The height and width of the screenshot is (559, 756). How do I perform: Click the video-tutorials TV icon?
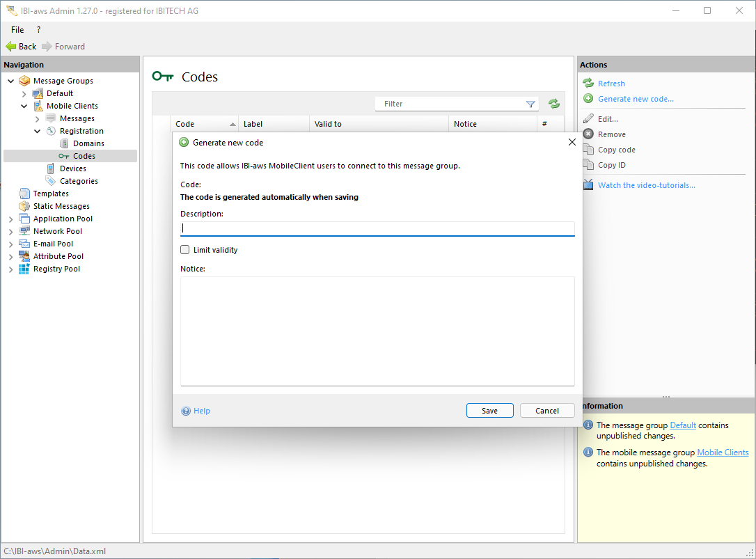coord(588,185)
